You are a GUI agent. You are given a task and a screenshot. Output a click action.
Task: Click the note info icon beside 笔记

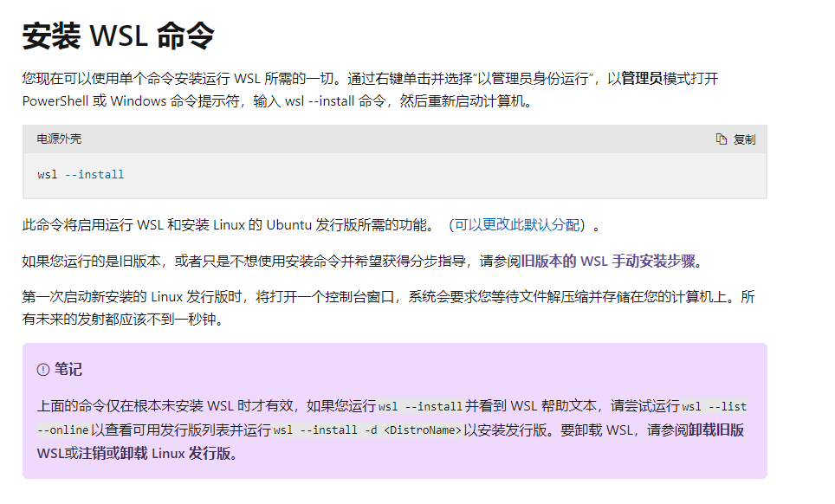pyautogui.click(x=43, y=370)
